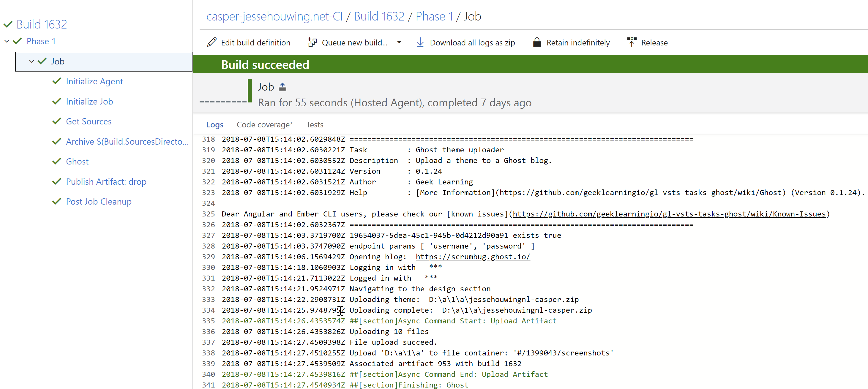
Task: Select the Publish Artifact: drop step
Action: (x=106, y=181)
